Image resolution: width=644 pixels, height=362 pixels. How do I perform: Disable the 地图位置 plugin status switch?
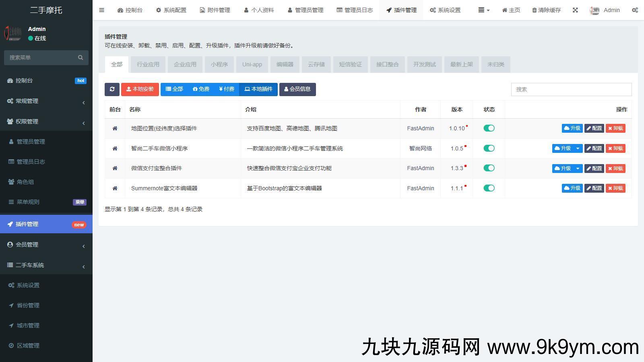[x=489, y=128]
